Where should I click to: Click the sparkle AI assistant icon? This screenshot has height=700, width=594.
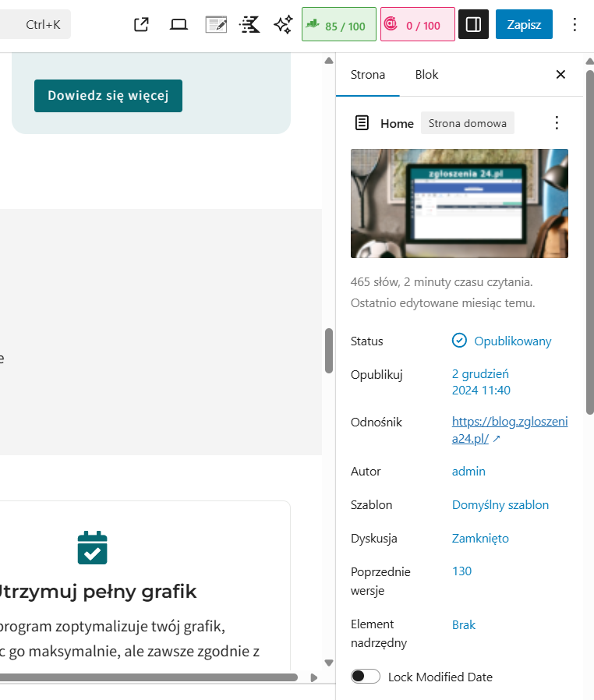tap(283, 25)
